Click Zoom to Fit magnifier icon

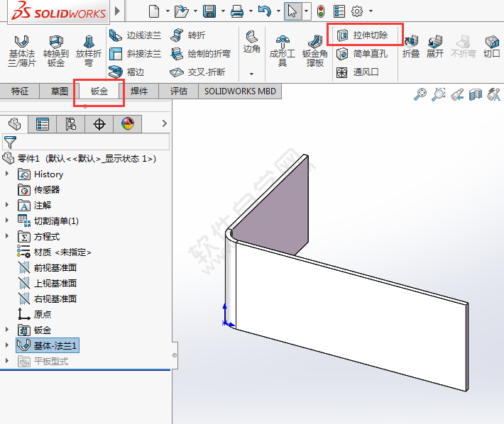420,94
